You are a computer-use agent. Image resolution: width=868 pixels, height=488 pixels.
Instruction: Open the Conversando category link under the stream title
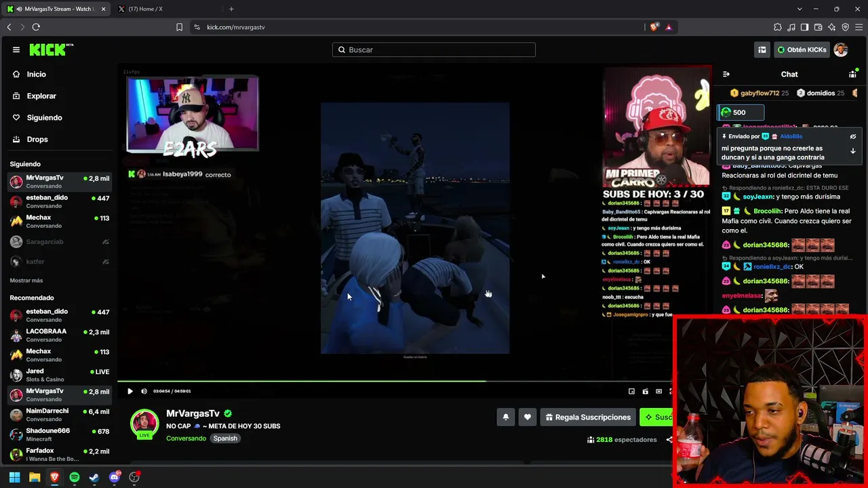pos(186,439)
